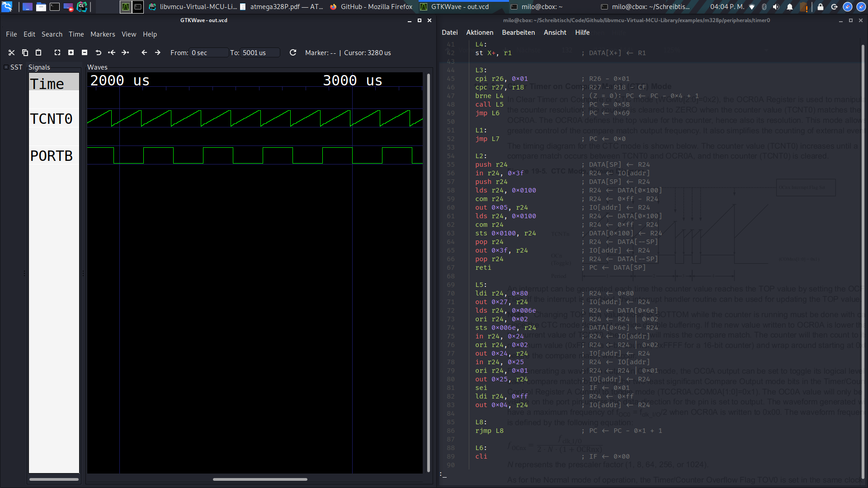
Task: Click the Cut scissors icon in GTKWave toolbar
Action: (12, 53)
